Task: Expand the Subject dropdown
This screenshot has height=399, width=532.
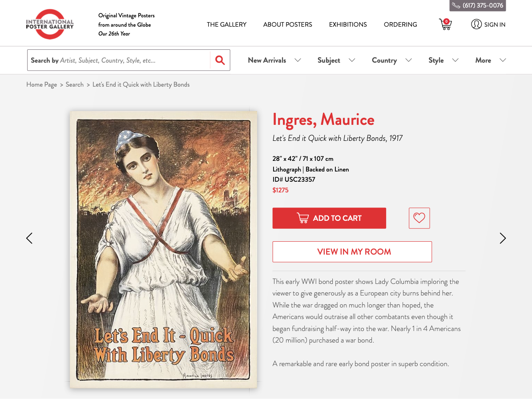Action: (336, 60)
